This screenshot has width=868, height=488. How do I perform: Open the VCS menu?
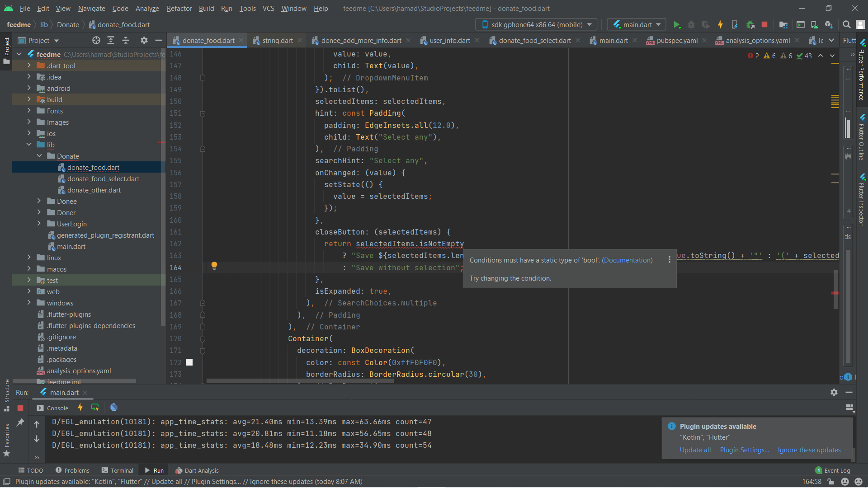pos(268,9)
